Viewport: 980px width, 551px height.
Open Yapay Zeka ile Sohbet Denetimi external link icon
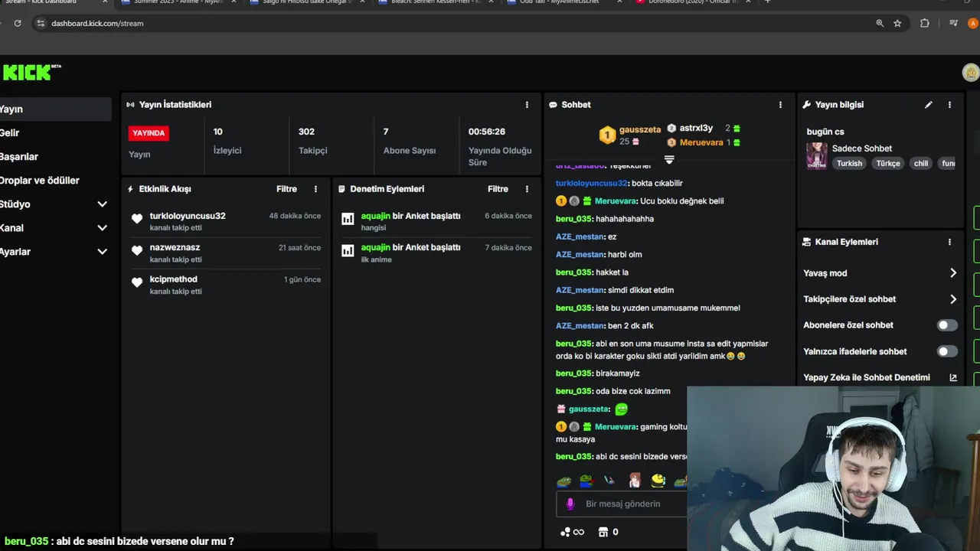click(953, 377)
